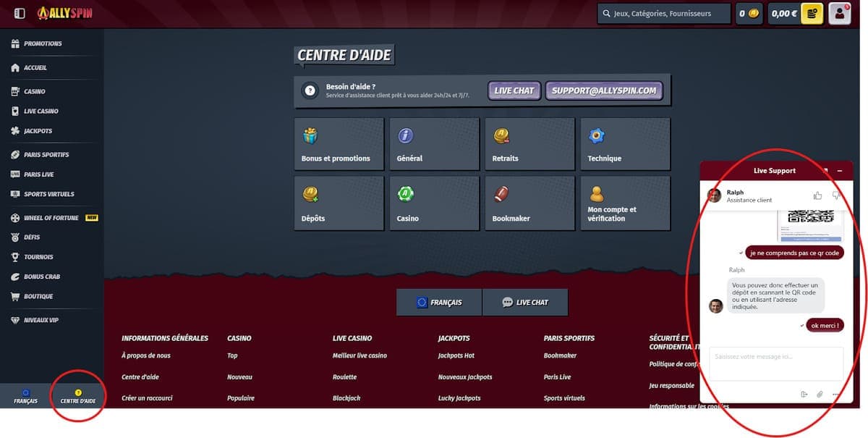Image resolution: width=868 pixels, height=438 pixels.
Task: Click the paperclip attachment icon in chat
Action: (x=820, y=395)
